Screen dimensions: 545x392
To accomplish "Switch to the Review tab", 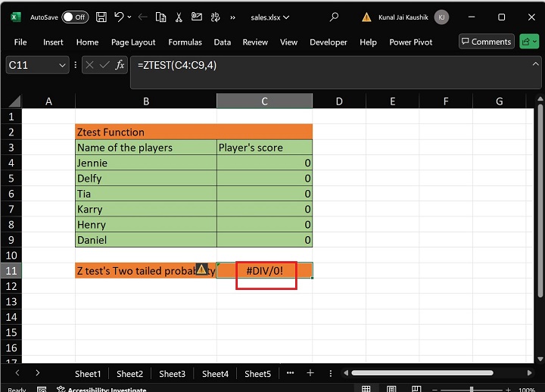I will pyautogui.click(x=255, y=42).
